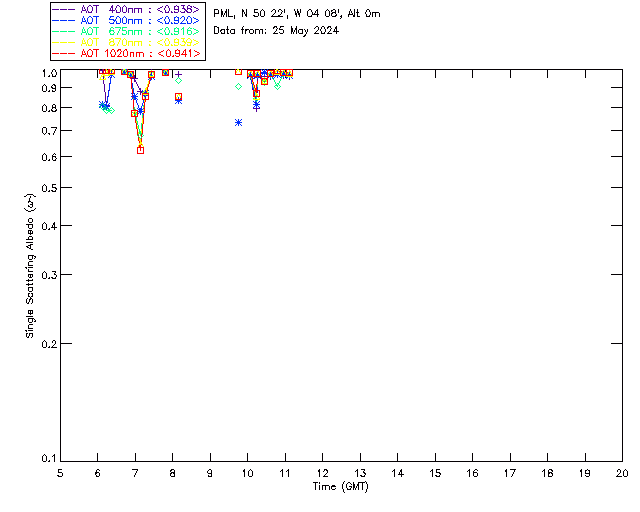Click the y-axis tick label 0.1
The image size is (640, 512).
pos(49,459)
